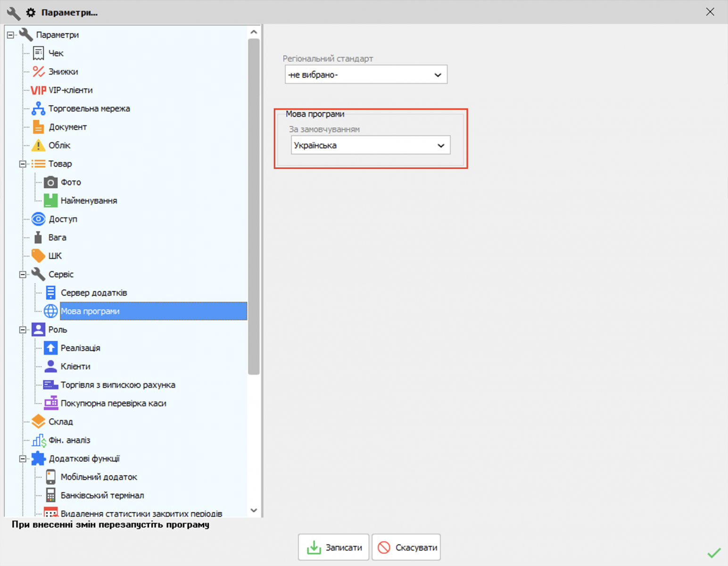
Task: Click the green checkmark in bottom corner
Action: [714, 553]
